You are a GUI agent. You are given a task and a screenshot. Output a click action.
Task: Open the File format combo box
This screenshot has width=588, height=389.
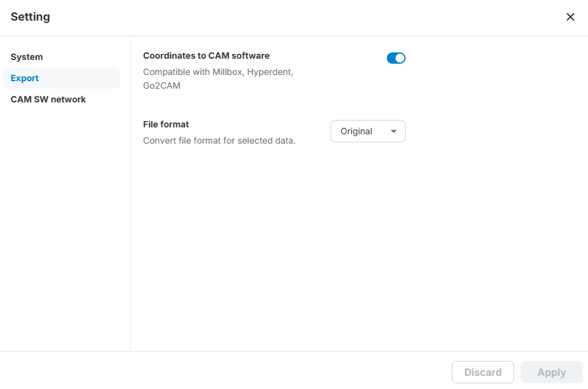click(x=367, y=131)
